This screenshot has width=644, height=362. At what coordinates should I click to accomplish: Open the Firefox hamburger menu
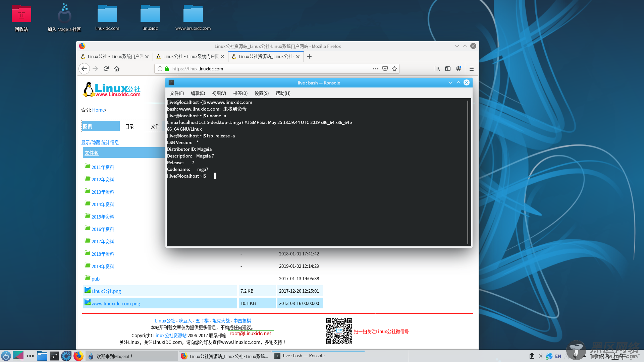pos(472,69)
